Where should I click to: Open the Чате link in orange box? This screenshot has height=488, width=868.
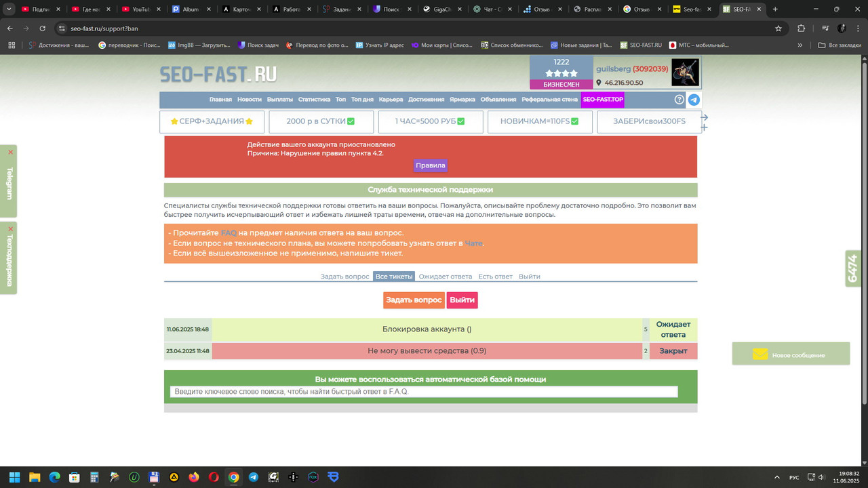point(473,243)
